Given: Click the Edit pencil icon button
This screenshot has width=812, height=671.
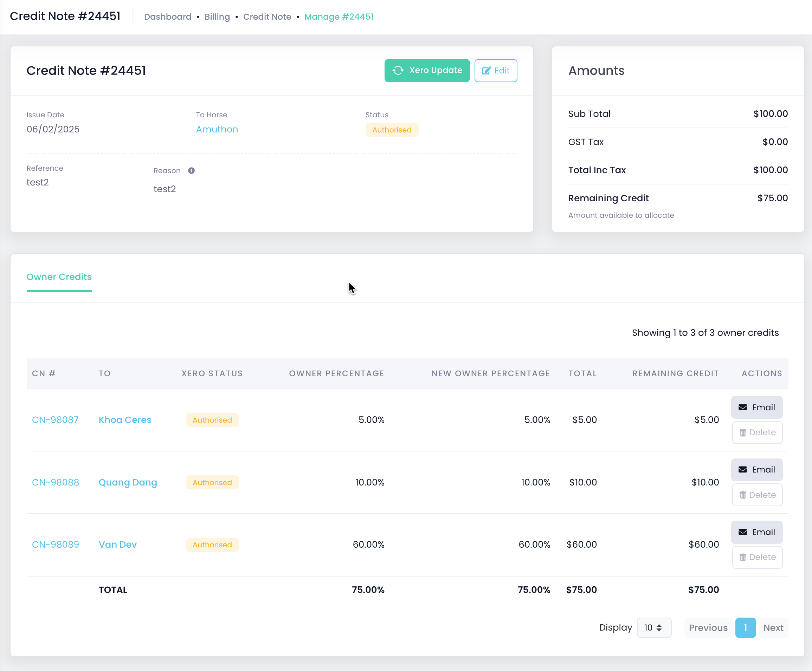Looking at the screenshot, I should click(x=486, y=70).
